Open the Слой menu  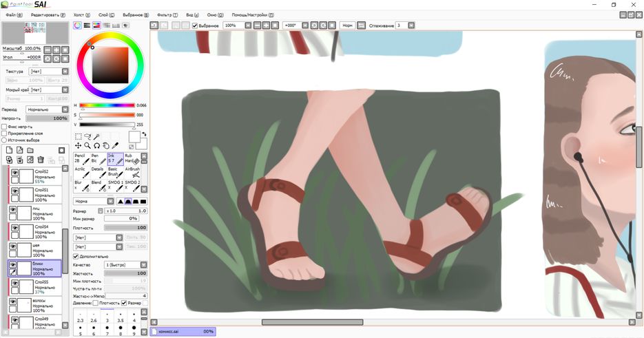(106, 14)
